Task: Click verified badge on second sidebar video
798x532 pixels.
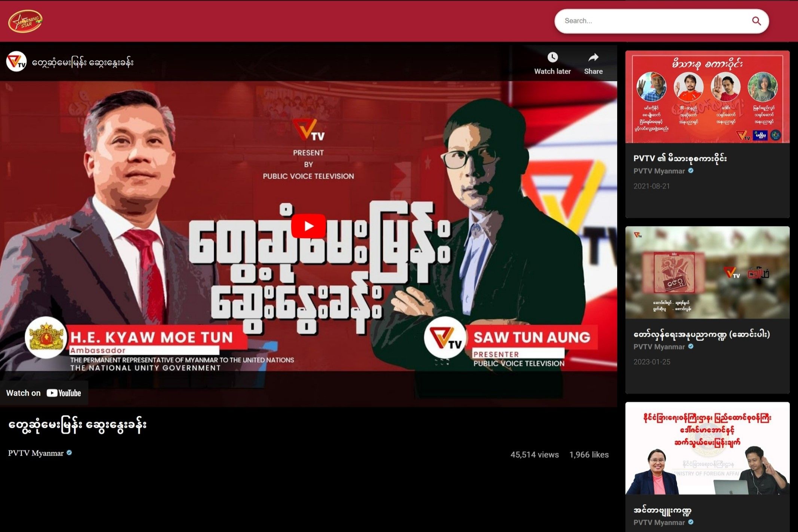Action: coord(691,346)
